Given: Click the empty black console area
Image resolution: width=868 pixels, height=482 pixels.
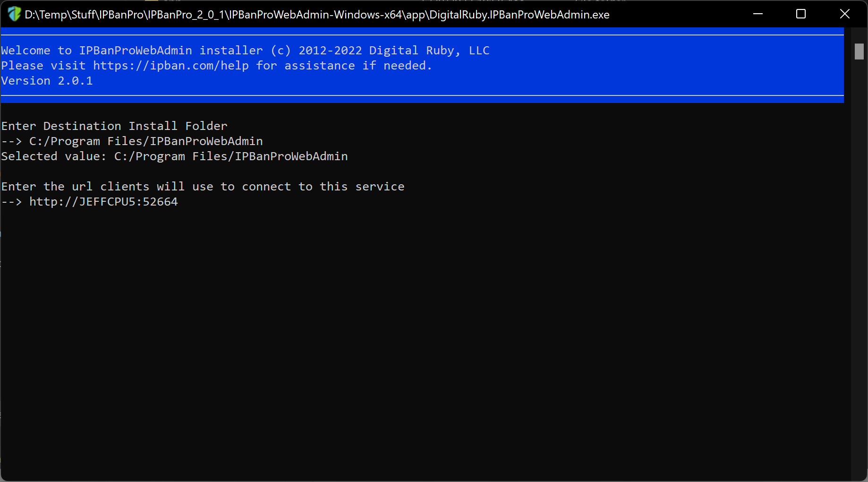Looking at the screenshot, I should [x=425, y=340].
